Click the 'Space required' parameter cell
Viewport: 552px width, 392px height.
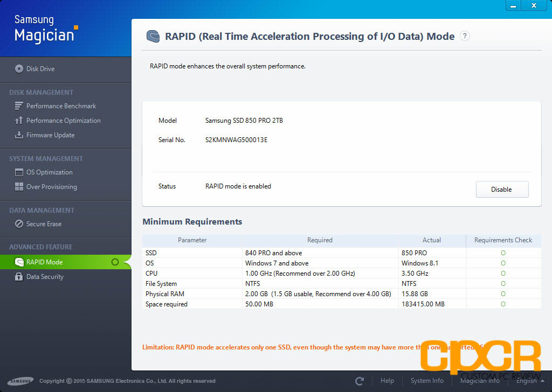[166, 304]
